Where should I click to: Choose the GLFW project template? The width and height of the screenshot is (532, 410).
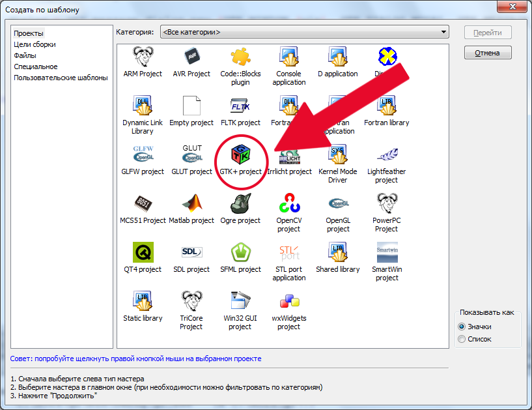pos(143,160)
